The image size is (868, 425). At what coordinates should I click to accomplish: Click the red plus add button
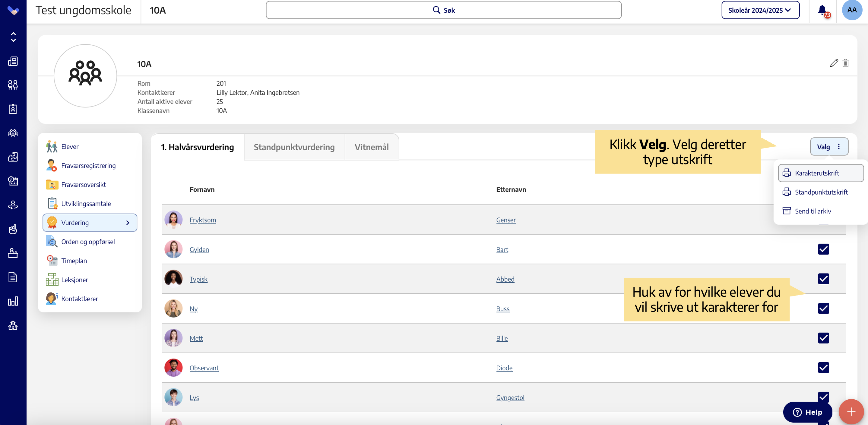[x=851, y=411]
